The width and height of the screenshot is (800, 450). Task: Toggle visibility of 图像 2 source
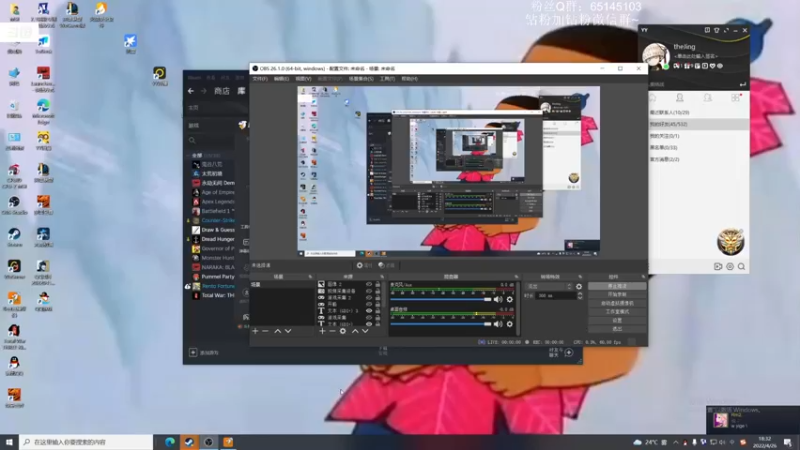[369, 285]
